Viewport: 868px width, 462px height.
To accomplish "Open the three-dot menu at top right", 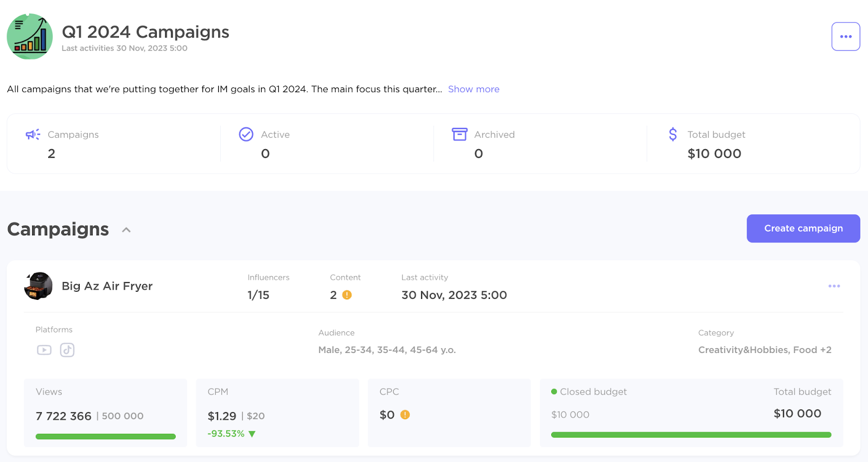I will tap(845, 36).
